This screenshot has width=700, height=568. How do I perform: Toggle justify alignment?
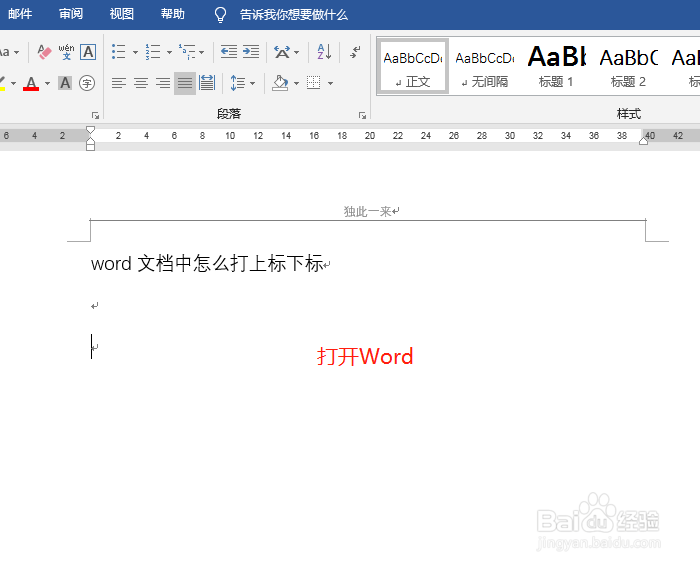185,83
